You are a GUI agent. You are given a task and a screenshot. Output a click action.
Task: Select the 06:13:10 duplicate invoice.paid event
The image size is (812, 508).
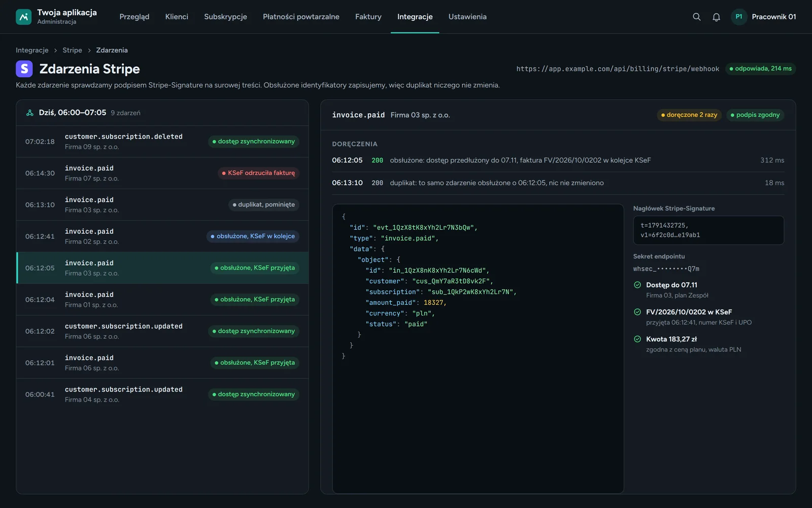(162, 205)
